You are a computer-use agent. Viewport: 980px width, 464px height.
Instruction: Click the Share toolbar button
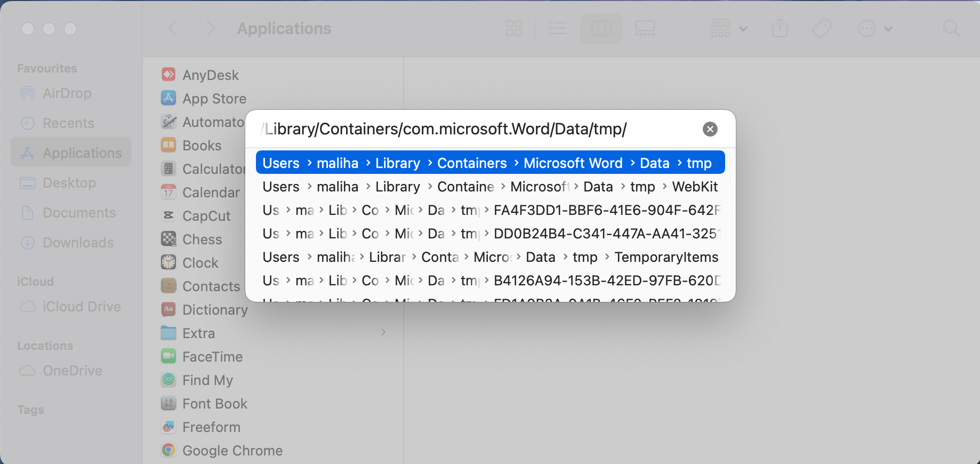780,28
